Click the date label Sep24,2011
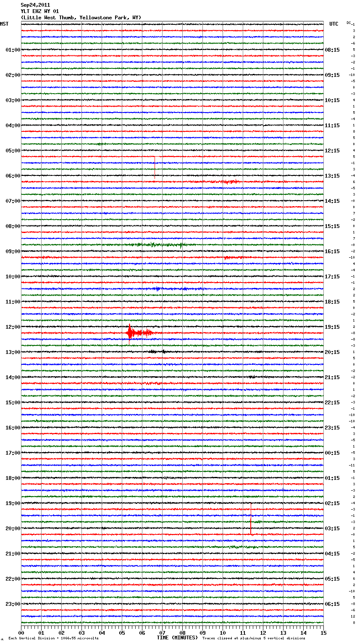 click(x=35, y=5)
